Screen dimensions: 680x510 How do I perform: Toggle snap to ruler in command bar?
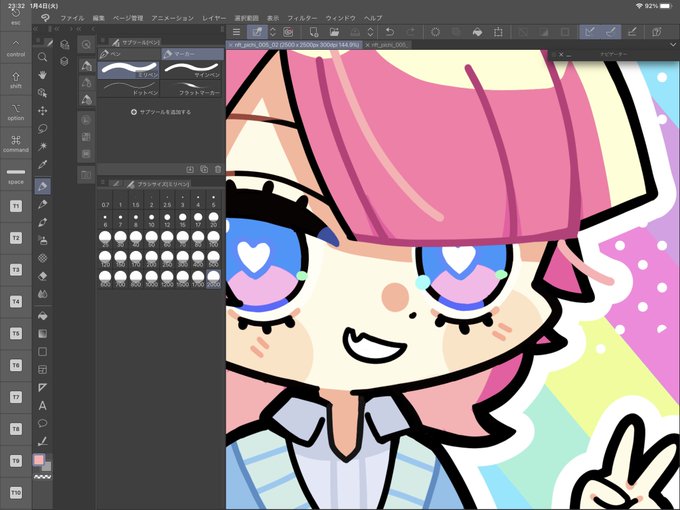pyautogui.click(x=589, y=32)
